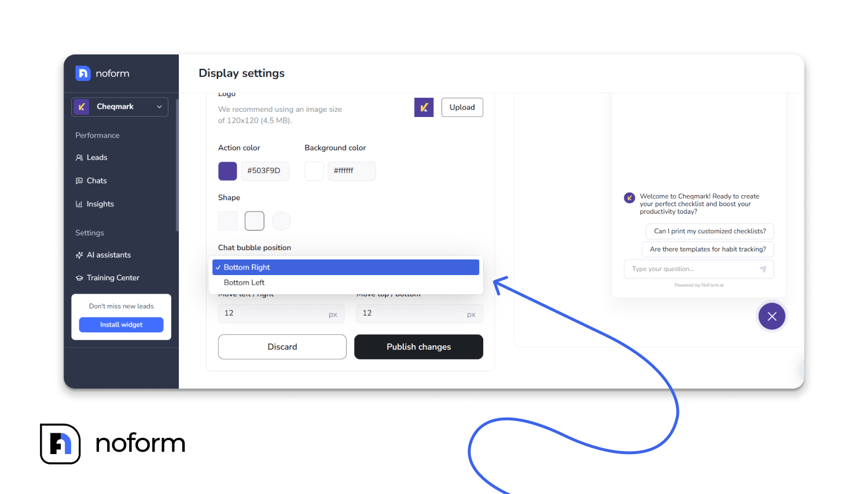The image size is (868, 494).
Task: Click the send arrow in chat preview
Action: pos(763,269)
